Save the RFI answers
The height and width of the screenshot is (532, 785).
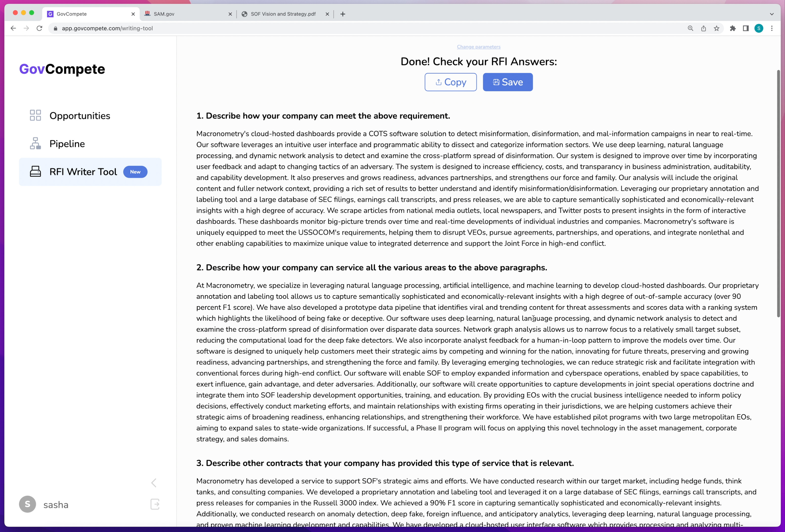point(508,82)
